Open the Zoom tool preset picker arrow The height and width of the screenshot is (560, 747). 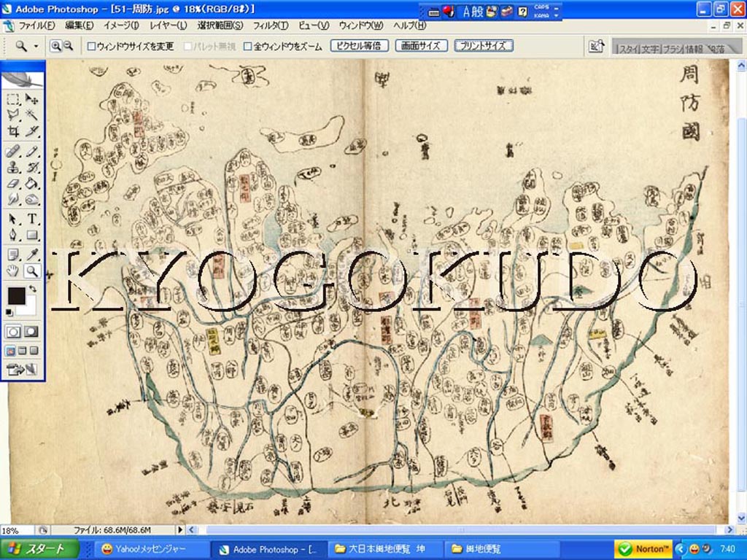tap(36, 46)
